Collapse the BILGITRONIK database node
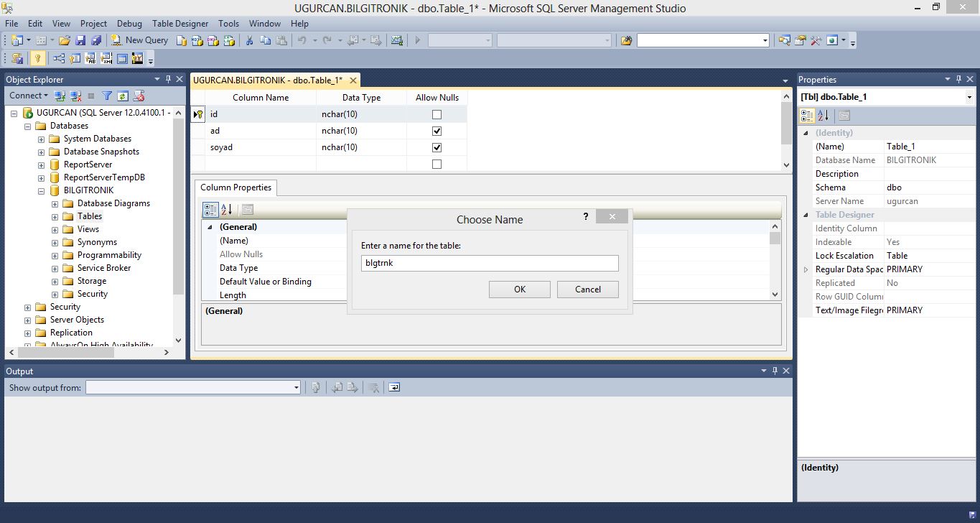This screenshot has width=980, height=523. [41, 190]
